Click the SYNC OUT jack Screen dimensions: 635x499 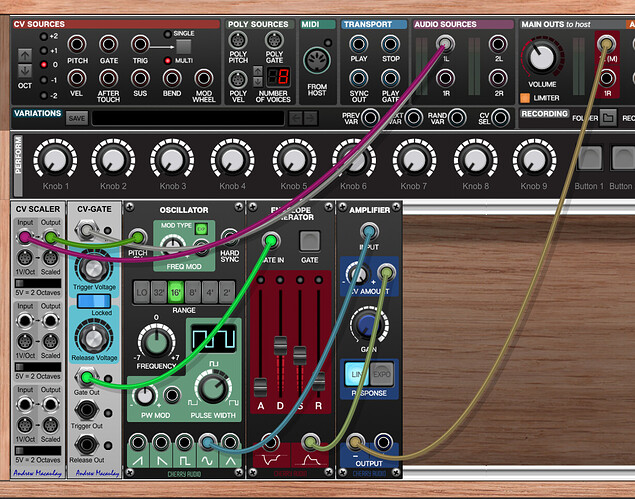[x=359, y=78]
